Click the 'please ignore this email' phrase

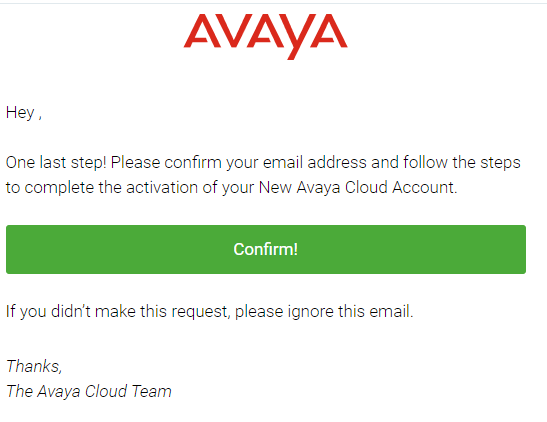[324, 311]
